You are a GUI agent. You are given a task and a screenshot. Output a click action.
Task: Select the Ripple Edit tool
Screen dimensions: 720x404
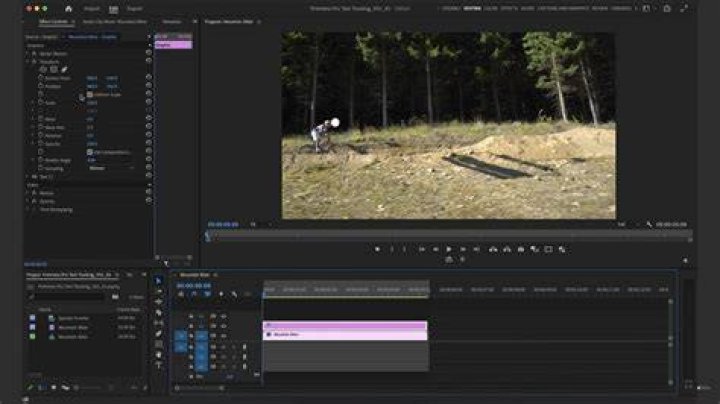point(158,302)
